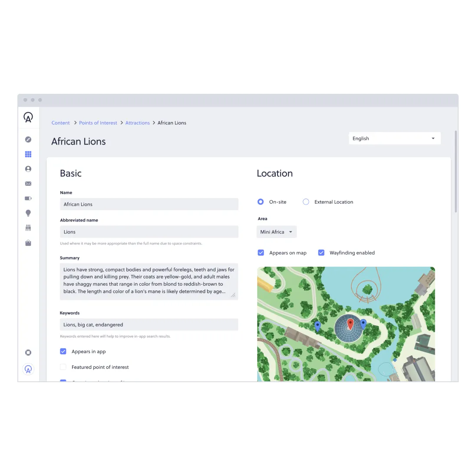Click the African Lions page title

pos(78,142)
